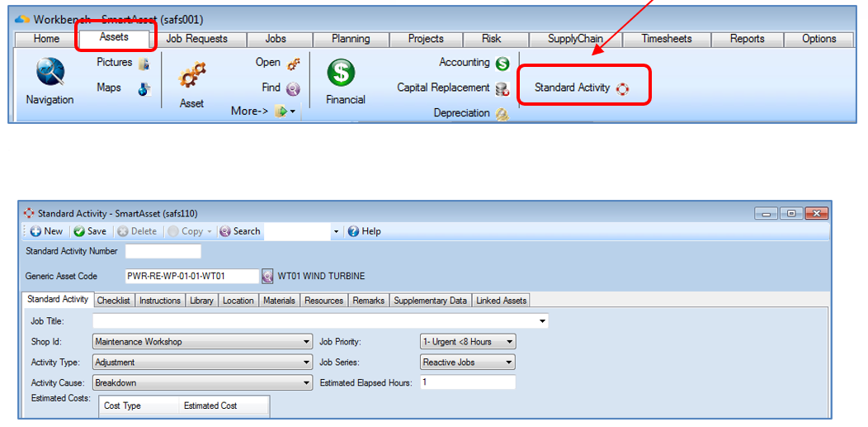The height and width of the screenshot is (427, 868).
Task: Open the Navigation globe icon
Action: [x=50, y=74]
